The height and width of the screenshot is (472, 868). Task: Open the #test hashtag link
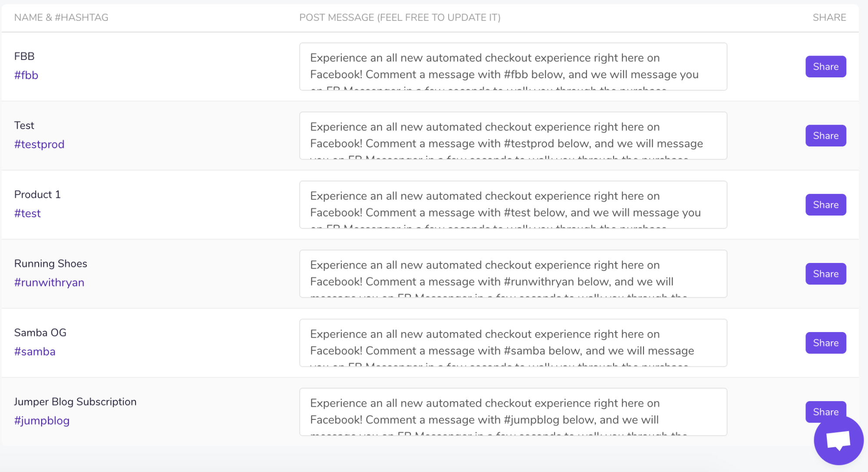tap(27, 213)
